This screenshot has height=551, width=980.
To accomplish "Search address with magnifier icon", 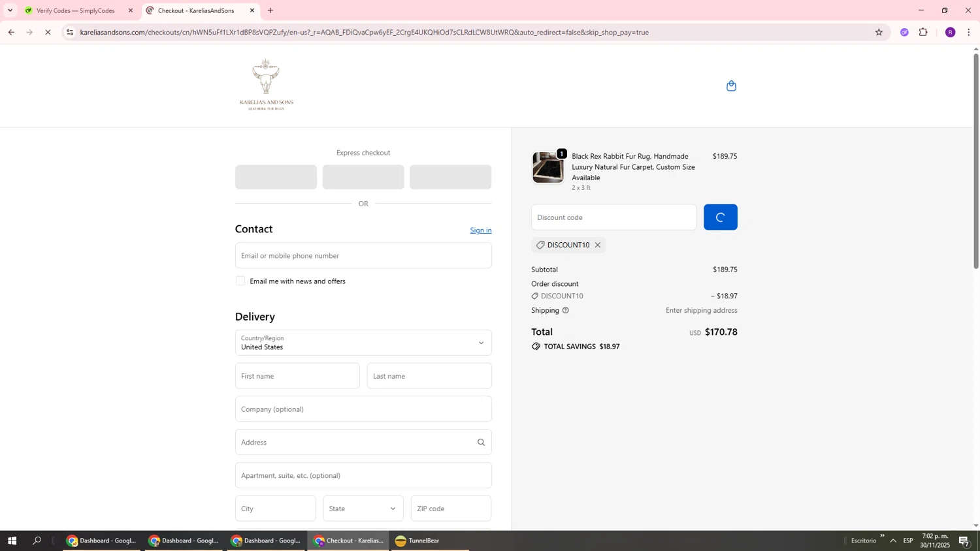I will [481, 442].
